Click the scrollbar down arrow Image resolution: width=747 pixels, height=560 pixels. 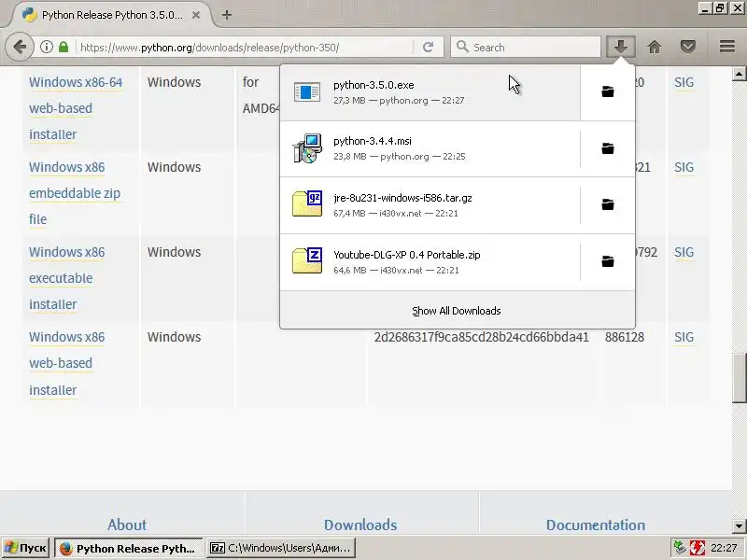click(x=739, y=526)
